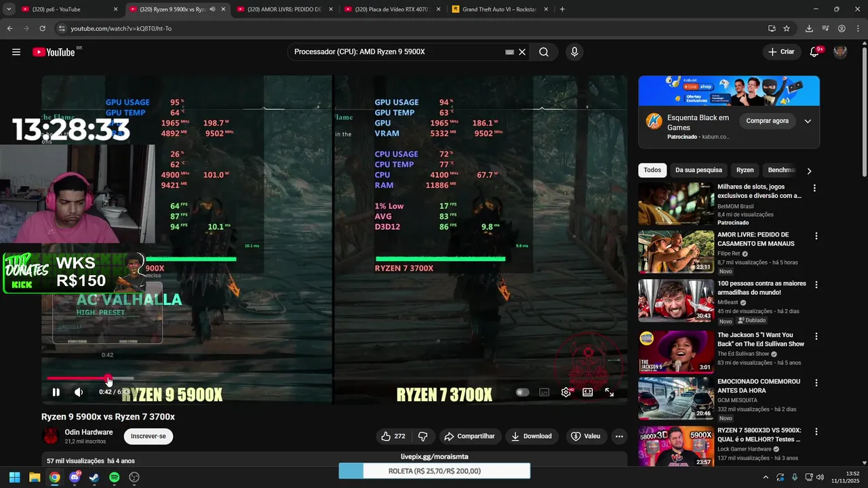Open the on-screen keyboard icon in search
This screenshot has height=488, width=868.
pyautogui.click(x=509, y=52)
